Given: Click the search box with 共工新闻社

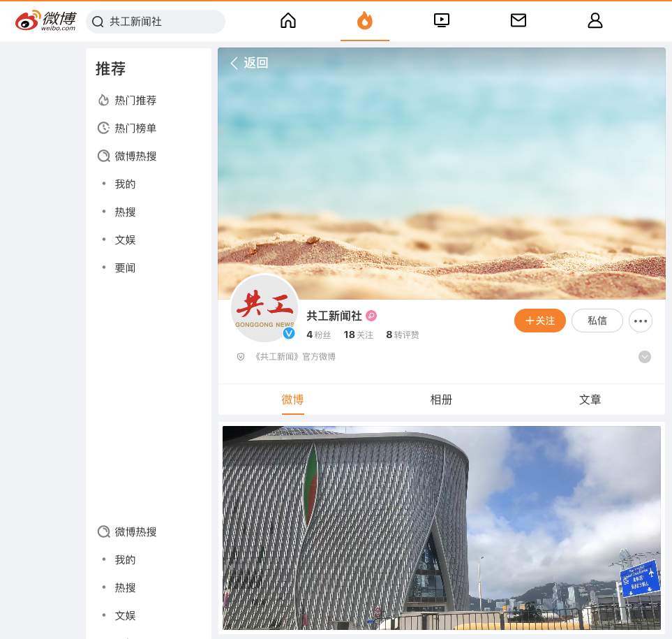Looking at the screenshot, I should pyautogui.click(x=156, y=22).
